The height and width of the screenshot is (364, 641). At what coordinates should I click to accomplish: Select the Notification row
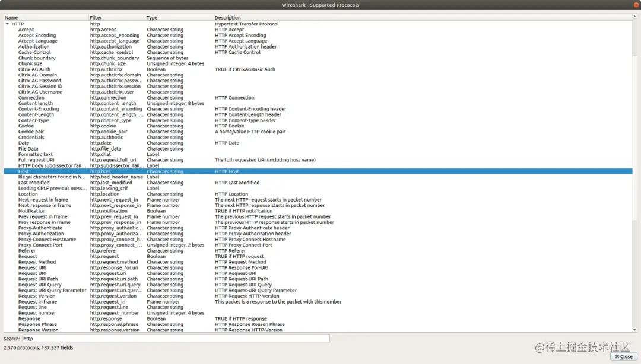coord(318,211)
